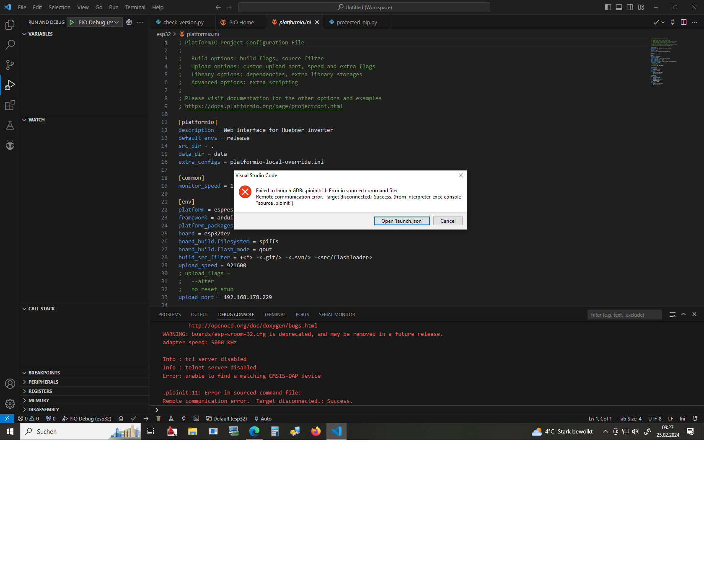Toggle secondary side bar layout button

[x=630, y=7]
